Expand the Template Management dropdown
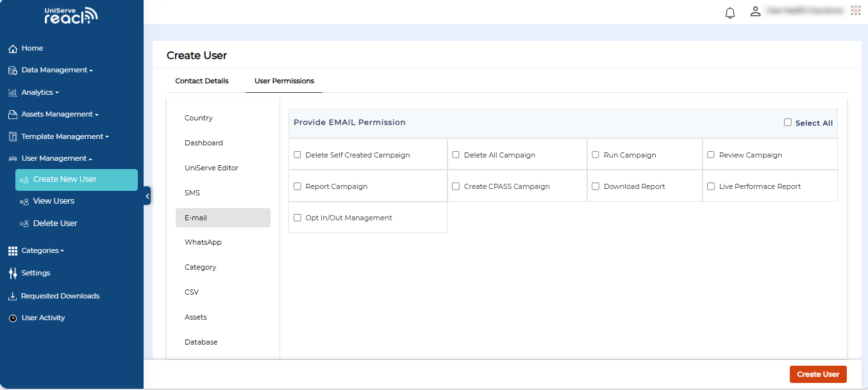Screen dimensions: 868x390 (64, 137)
